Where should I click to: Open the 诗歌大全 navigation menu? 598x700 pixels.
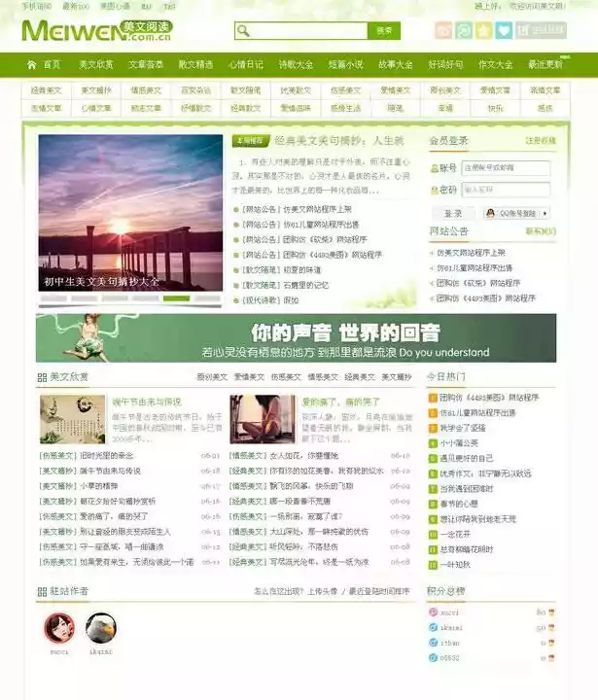point(296,65)
